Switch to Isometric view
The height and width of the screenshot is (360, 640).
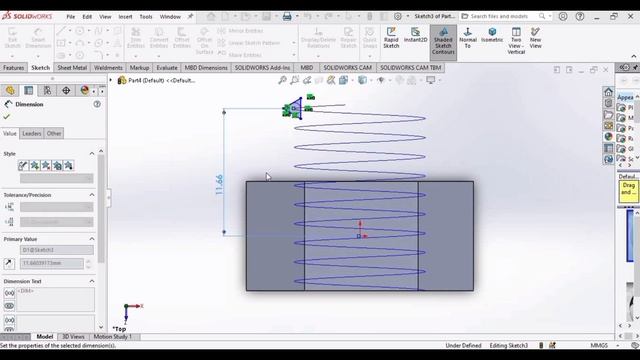492,35
